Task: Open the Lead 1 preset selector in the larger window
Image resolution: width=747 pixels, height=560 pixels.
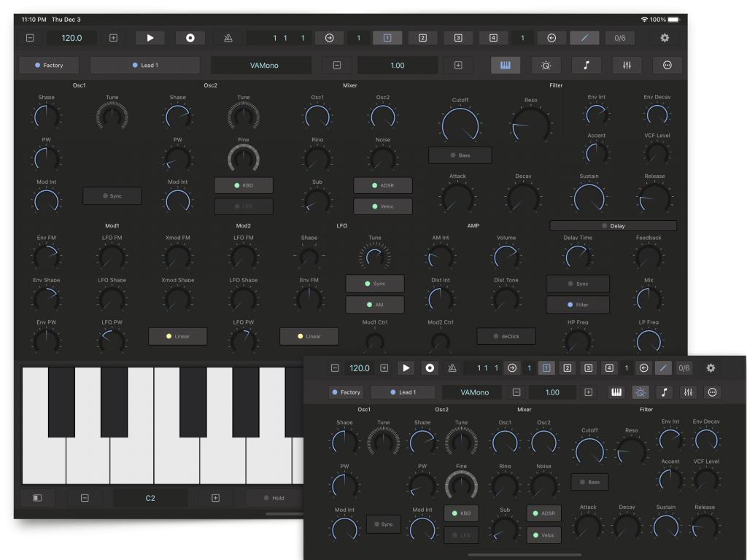Action: (x=144, y=65)
